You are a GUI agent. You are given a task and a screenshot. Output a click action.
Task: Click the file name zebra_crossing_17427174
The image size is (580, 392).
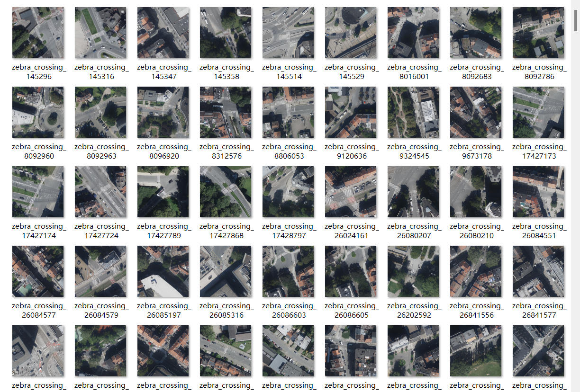[x=39, y=231]
